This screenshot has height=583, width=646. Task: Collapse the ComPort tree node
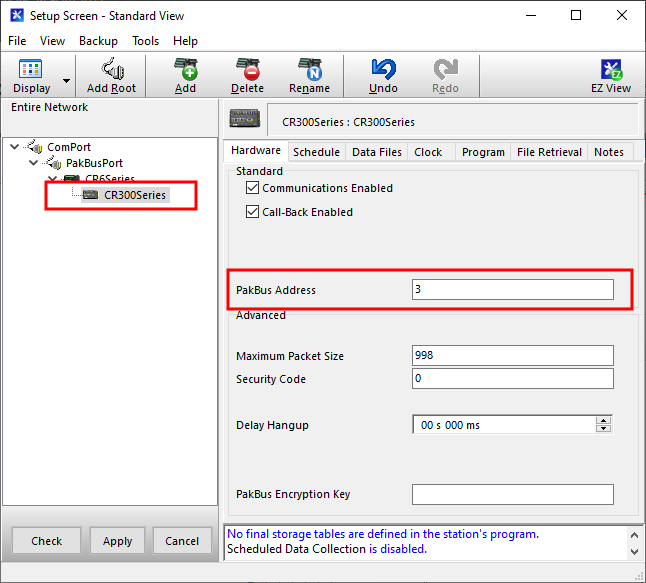pos(14,147)
